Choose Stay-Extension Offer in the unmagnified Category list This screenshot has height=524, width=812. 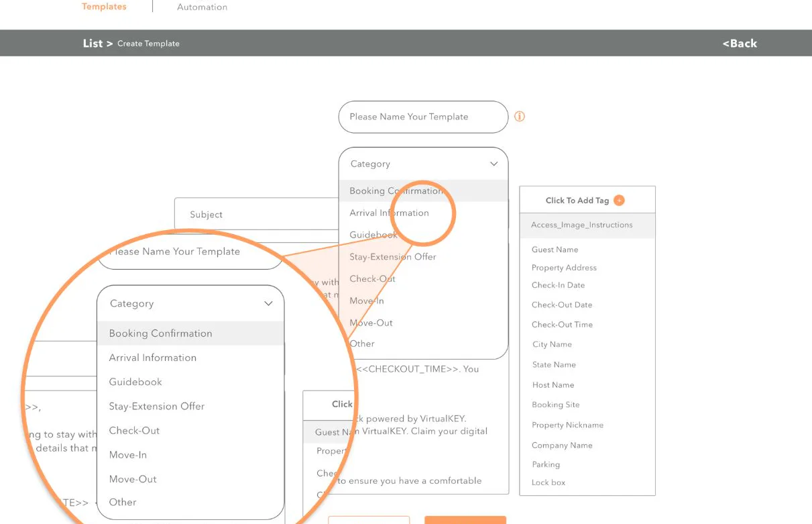point(393,257)
